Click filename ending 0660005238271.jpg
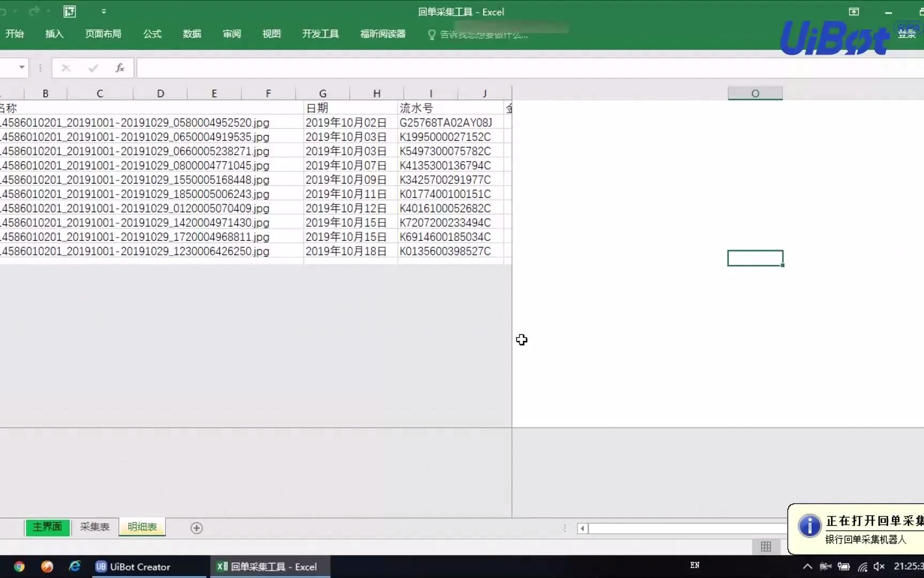The width and height of the screenshot is (924, 578). tap(135, 151)
